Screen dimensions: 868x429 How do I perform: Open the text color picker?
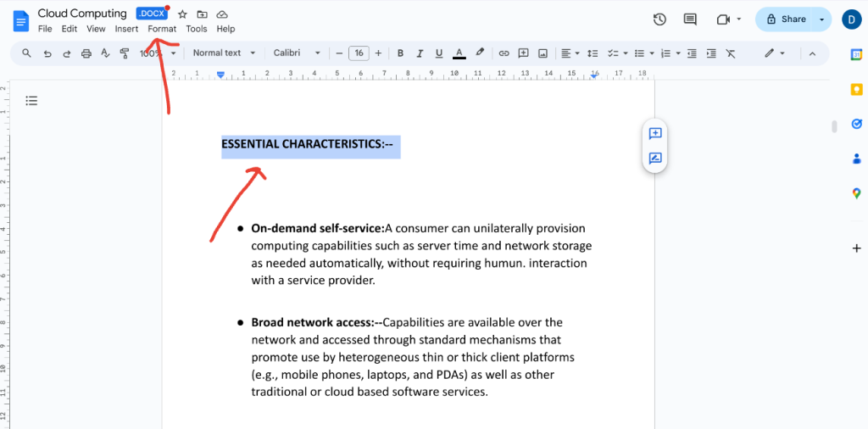click(459, 53)
